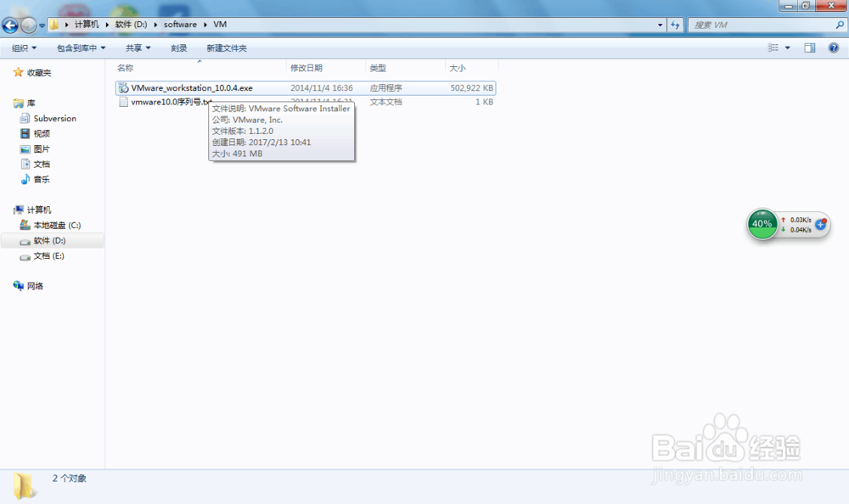Click the 搜索 VM search field

[762, 25]
